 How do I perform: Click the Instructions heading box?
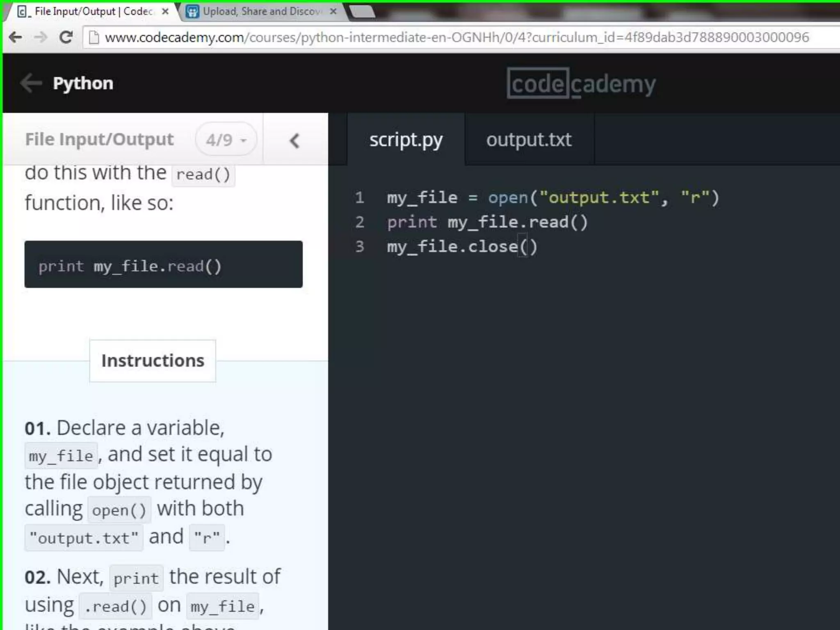(x=153, y=361)
